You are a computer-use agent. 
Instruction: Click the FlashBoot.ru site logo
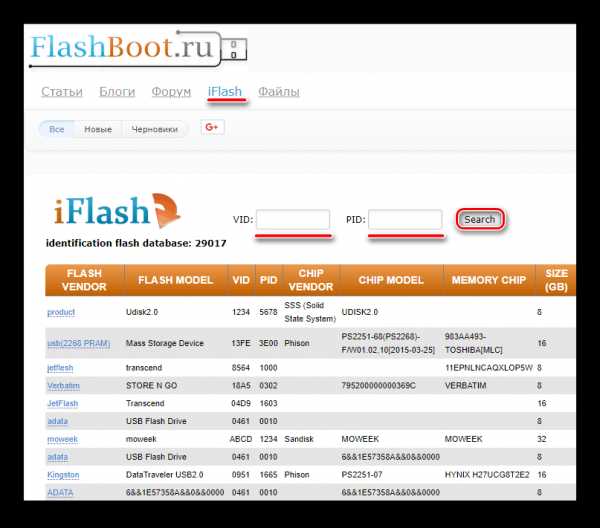(x=138, y=49)
